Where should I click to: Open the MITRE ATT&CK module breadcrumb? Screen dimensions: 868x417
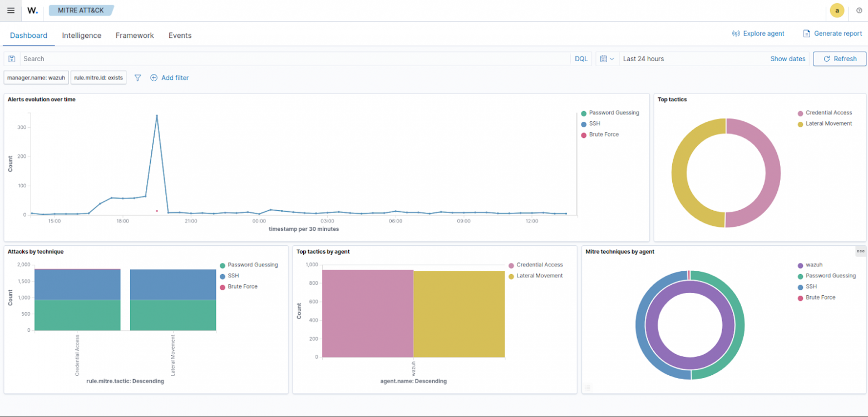pyautogui.click(x=81, y=11)
